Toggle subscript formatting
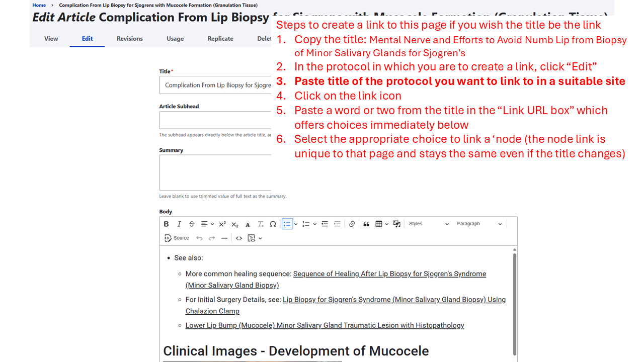The image size is (644, 362). pyautogui.click(x=235, y=224)
